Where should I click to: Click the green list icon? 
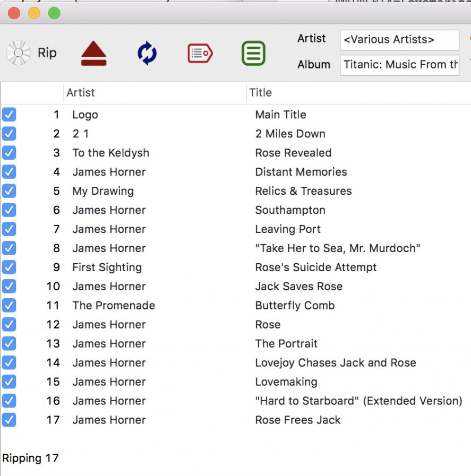tap(253, 54)
